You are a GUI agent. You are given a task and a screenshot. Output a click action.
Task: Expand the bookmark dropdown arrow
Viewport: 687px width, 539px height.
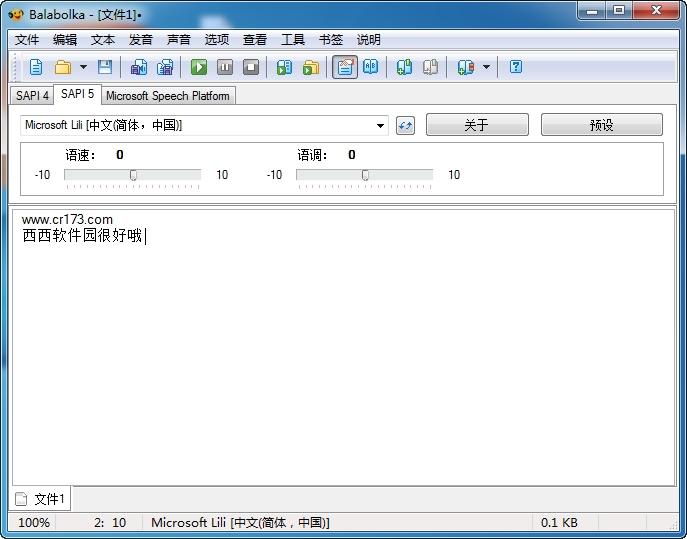point(486,67)
